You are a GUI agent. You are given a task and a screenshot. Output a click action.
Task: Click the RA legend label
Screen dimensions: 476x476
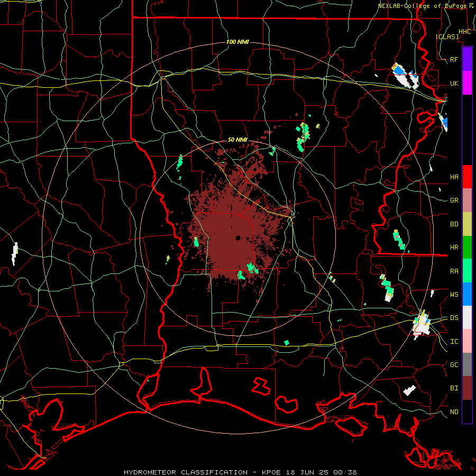454,271
